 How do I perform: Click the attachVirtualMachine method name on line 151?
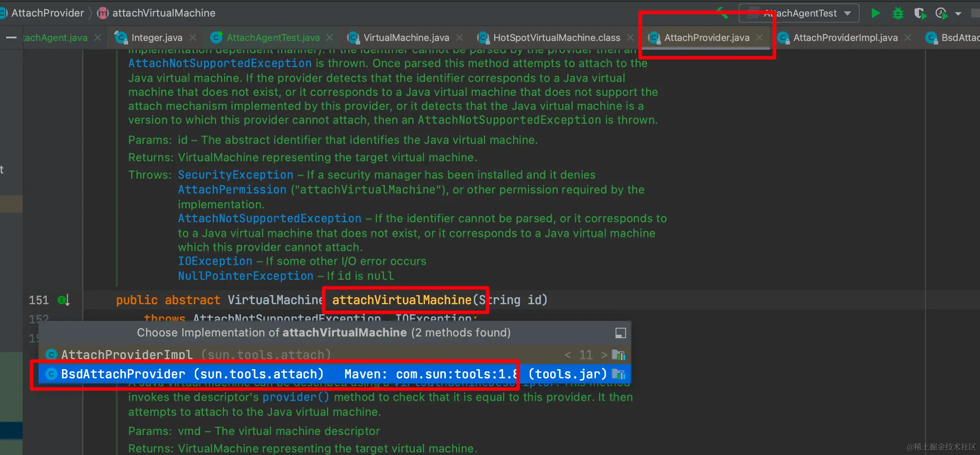402,300
